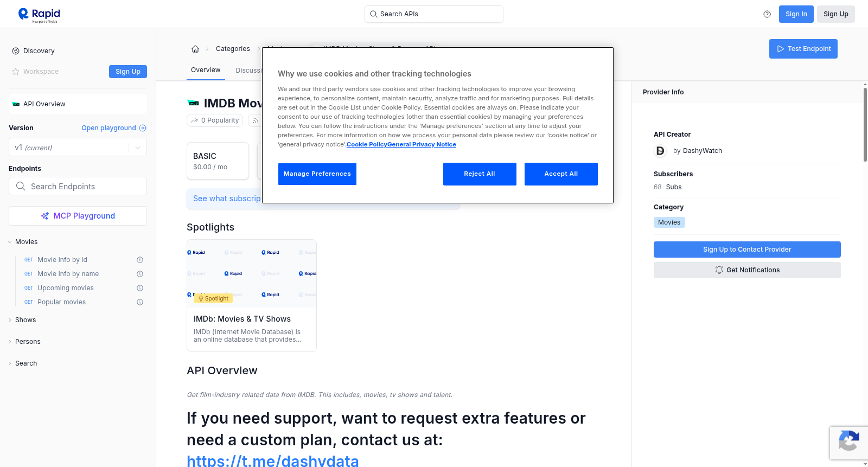Open the IMDb: Movies & TV Shows spotlight card
Screen dimensions: 868x467
click(x=252, y=296)
